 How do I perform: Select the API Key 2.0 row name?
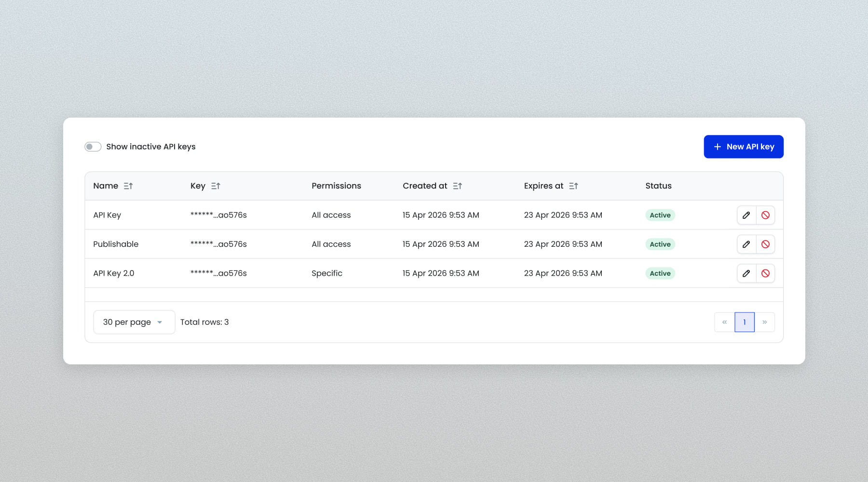coord(114,273)
